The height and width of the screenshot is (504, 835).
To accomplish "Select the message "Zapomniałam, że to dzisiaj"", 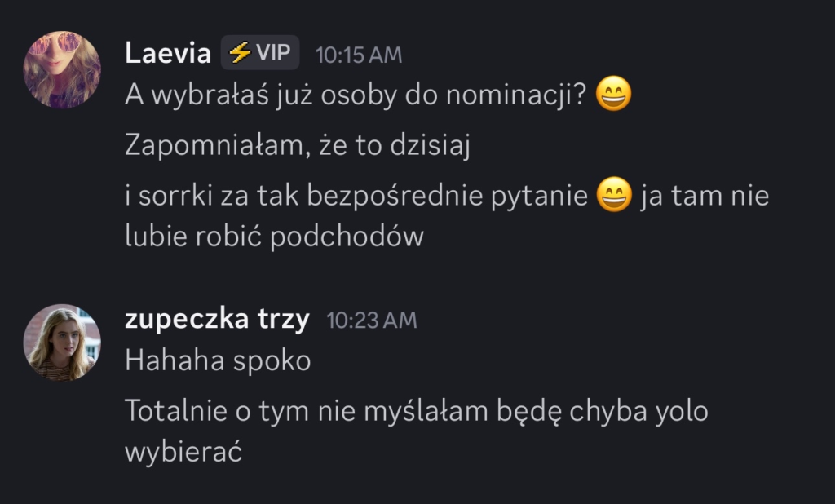I will point(298,147).
